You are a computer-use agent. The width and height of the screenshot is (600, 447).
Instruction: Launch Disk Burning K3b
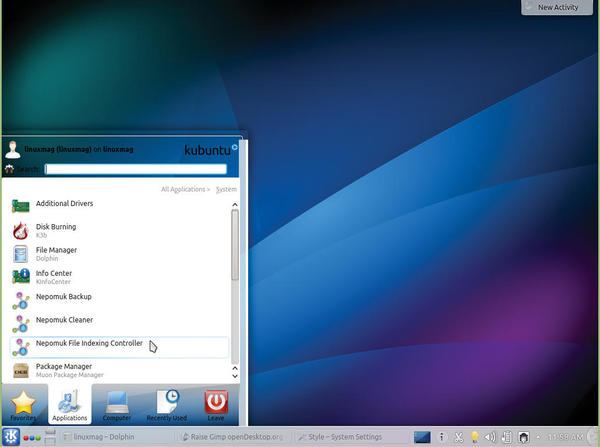(x=119, y=230)
